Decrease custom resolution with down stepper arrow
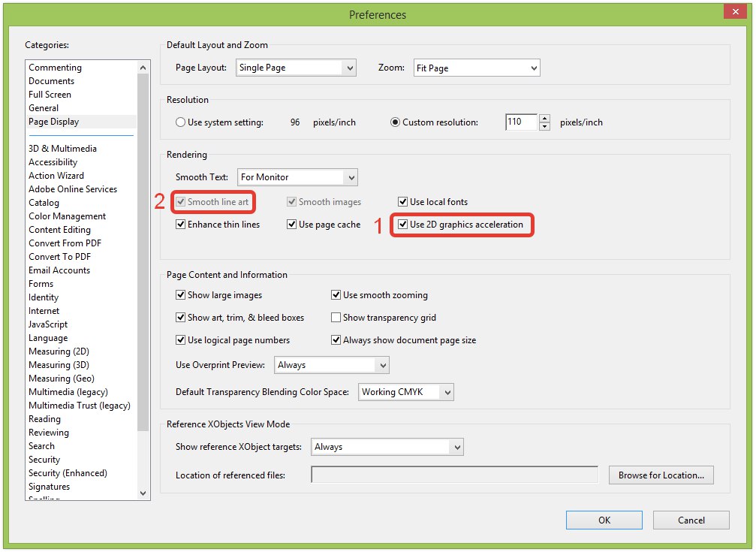 [x=544, y=126]
